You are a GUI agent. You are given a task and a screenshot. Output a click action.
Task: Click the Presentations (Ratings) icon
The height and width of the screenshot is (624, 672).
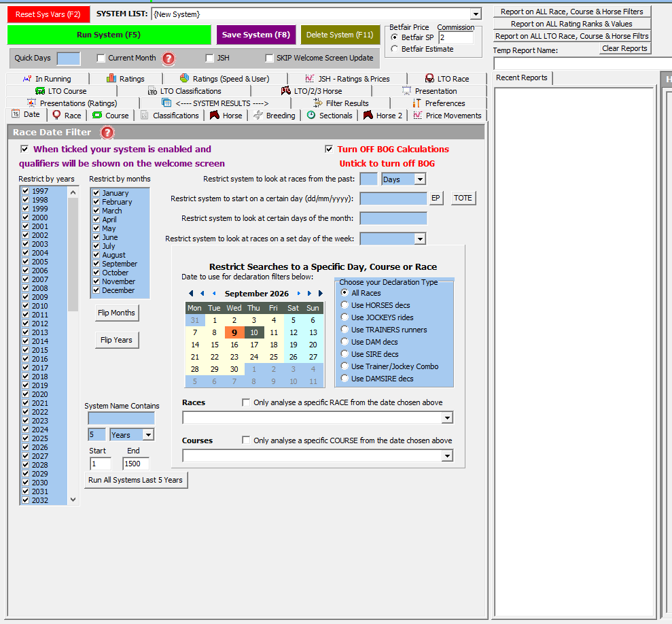[31, 103]
